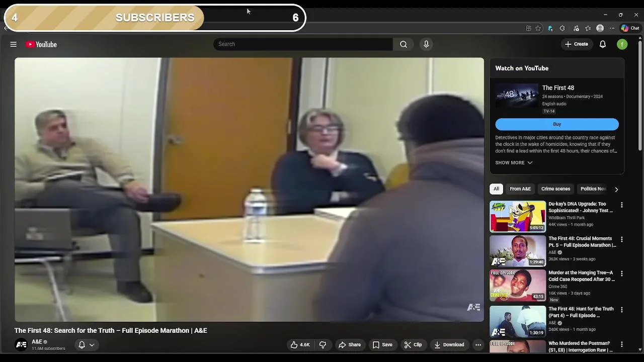Screen dimensions: 644x362
Task: Dislike the video with thumbs down
Action: [323, 345]
